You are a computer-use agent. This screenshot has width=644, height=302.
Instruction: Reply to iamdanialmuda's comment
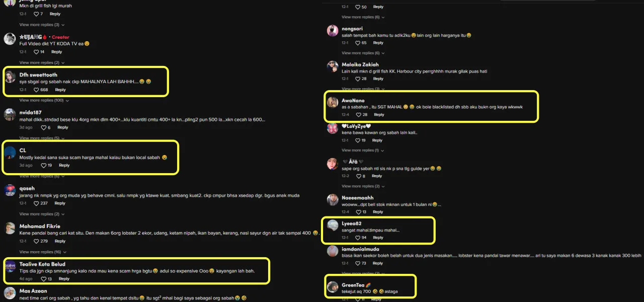[x=378, y=263]
